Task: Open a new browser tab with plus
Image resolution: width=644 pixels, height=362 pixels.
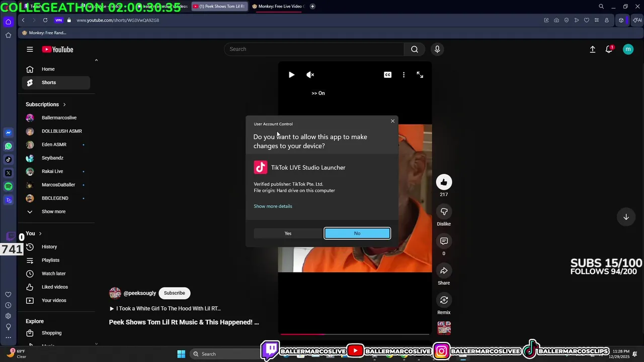Action: pyautogui.click(x=312, y=7)
